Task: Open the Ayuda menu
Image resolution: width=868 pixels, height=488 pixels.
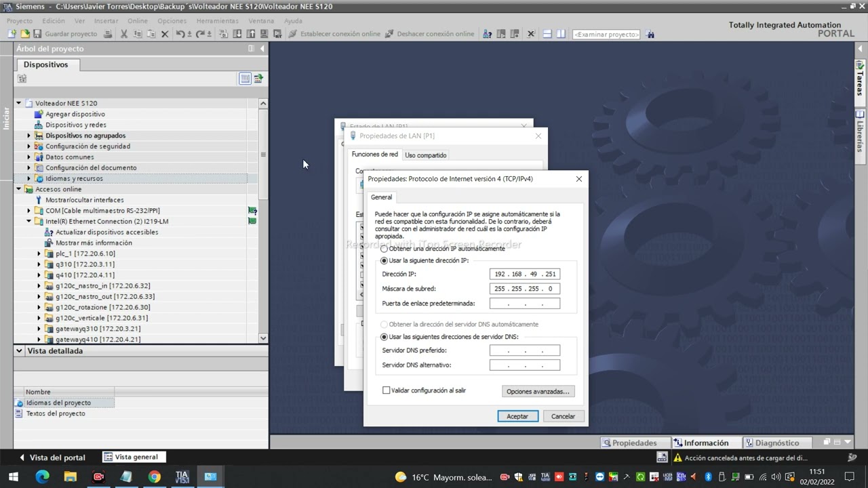Action: [x=293, y=21]
